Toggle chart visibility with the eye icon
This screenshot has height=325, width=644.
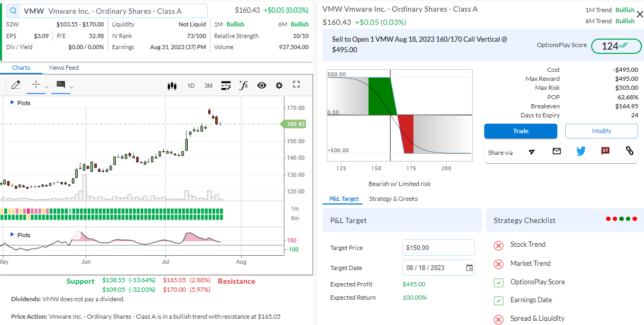point(262,86)
